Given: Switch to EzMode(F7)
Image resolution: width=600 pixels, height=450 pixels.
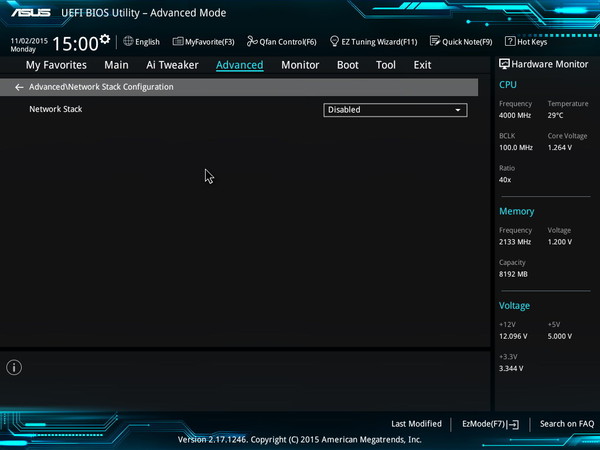Looking at the screenshot, I should pyautogui.click(x=491, y=424).
